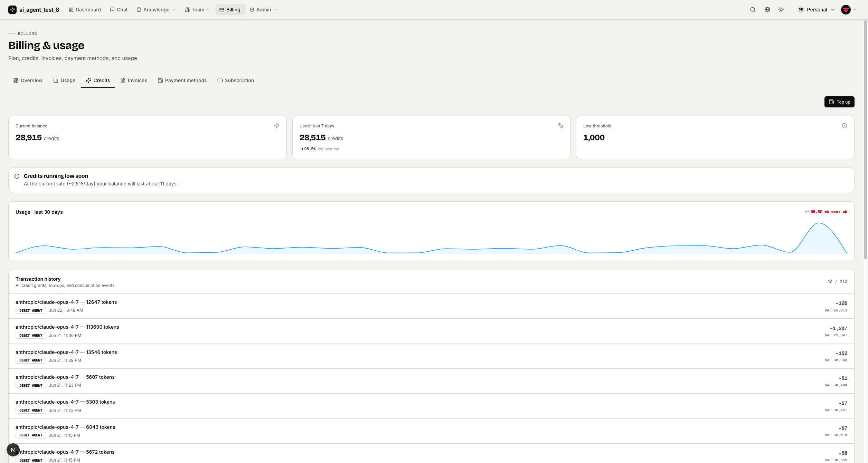The width and height of the screenshot is (868, 463).
Task: Click the ai_agent_test_8 logo icon
Action: tap(12, 10)
